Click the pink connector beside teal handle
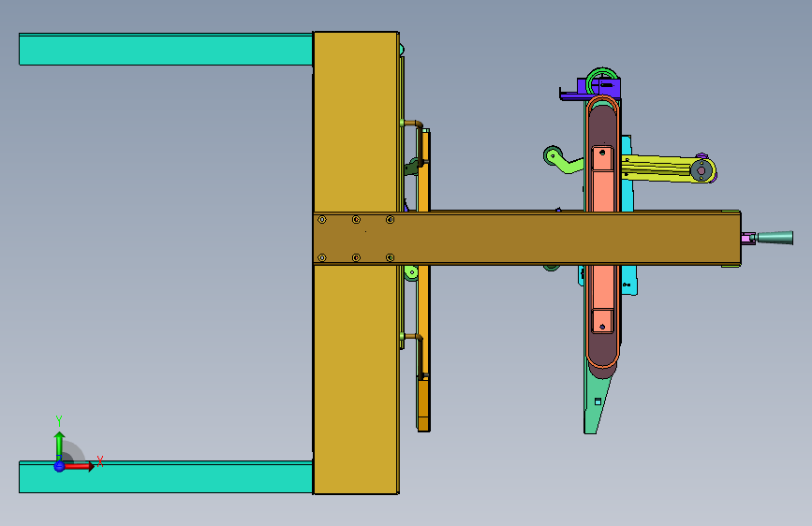The image size is (812, 526). (748, 238)
